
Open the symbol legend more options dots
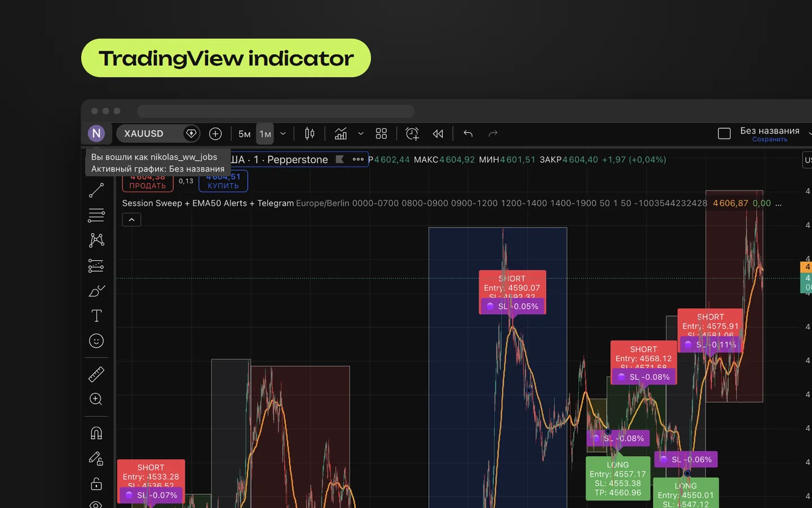358,159
